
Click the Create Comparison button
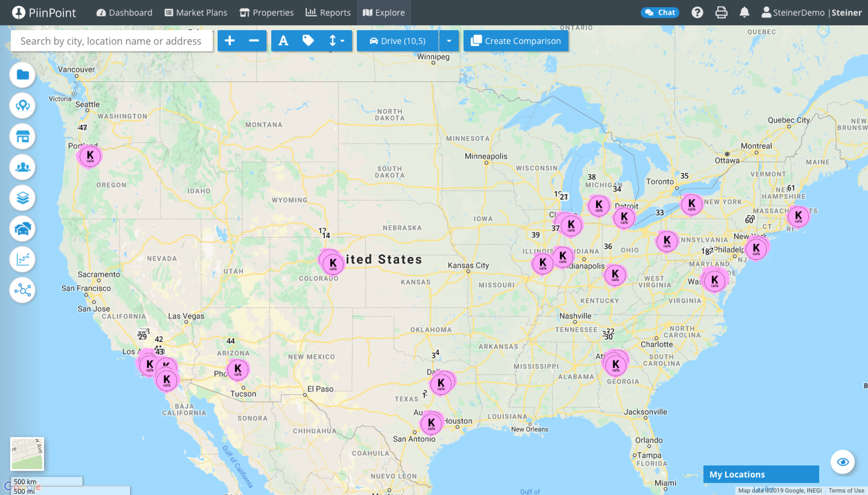tap(516, 41)
